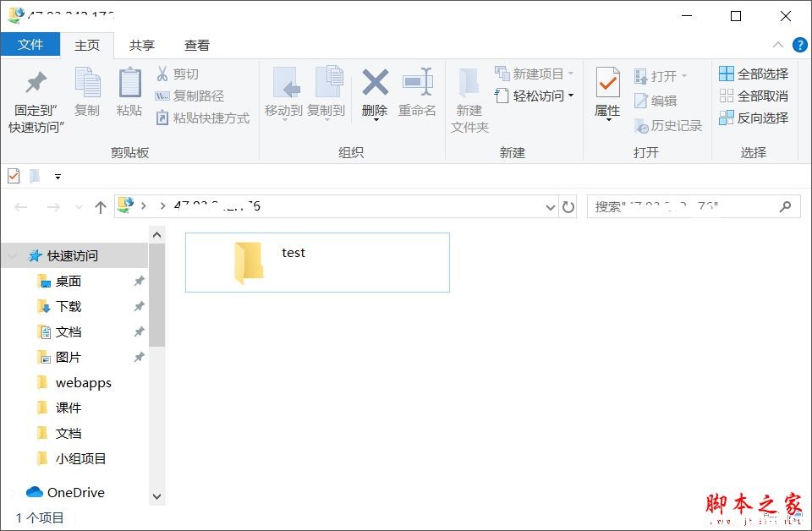Viewport: 812px width, 531px height.
Task: Open Copy to (复制到) command
Action: (326, 92)
